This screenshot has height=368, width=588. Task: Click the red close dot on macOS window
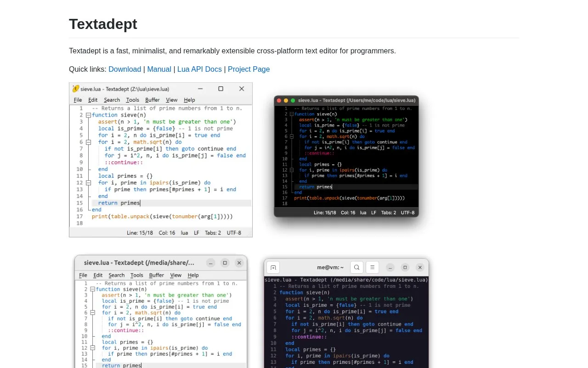(279, 100)
